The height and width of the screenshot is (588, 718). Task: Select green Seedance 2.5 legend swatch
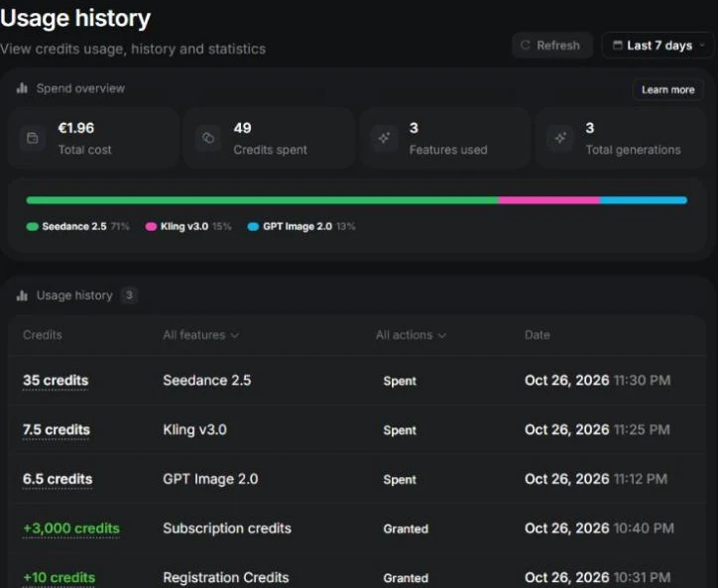32,227
